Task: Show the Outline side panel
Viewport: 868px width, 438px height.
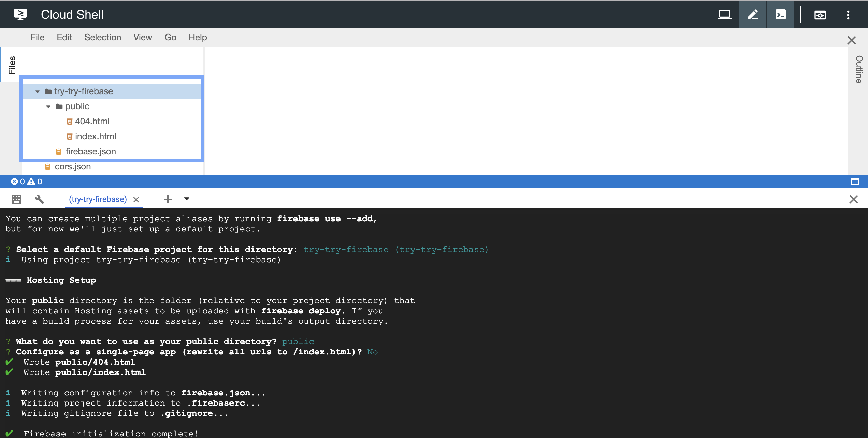Action: coord(859,69)
